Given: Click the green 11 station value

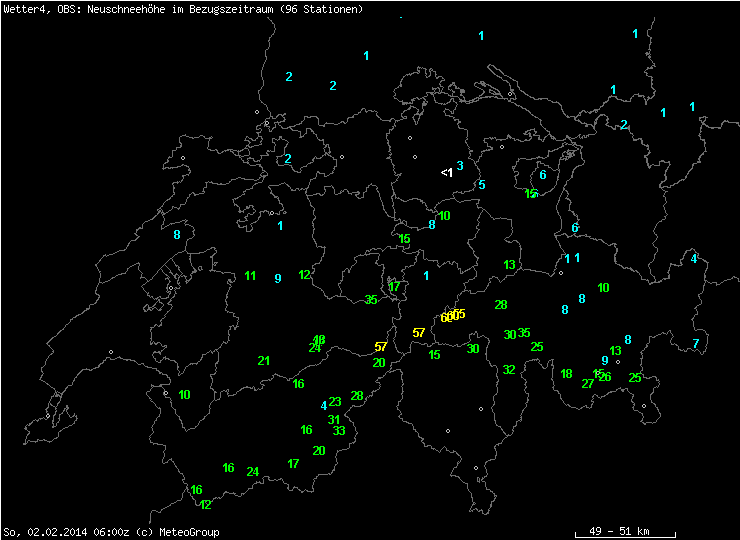Looking at the screenshot, I should tap(250, 276).
